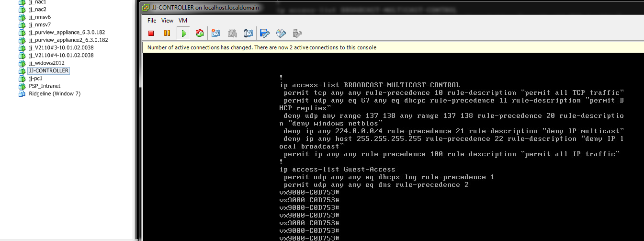The height and width of the screenshot is (241, 644).
Task: Connect a floppy device via toolbar icon
Action: (x=265, y=33)
